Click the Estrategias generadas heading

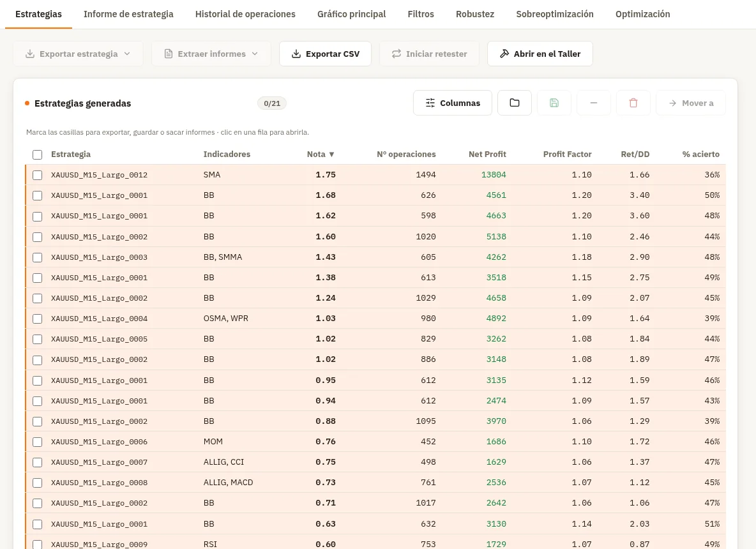pyautogui.click(x=82, y=103)
